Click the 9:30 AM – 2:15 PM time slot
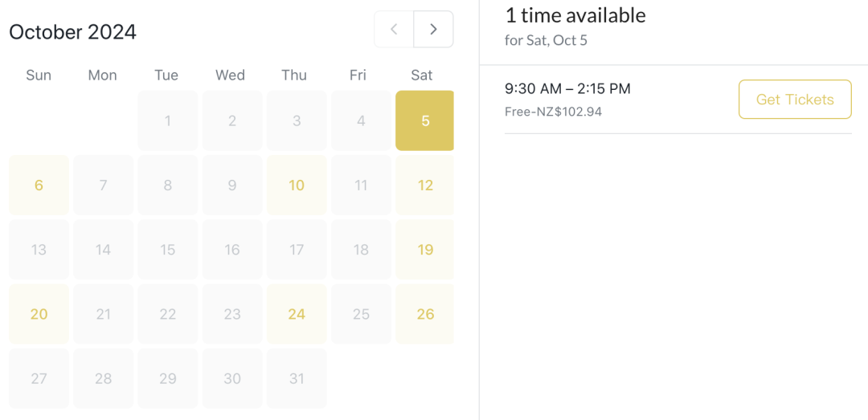Viewport: 868px width, 420px height. tap(567, 89)
